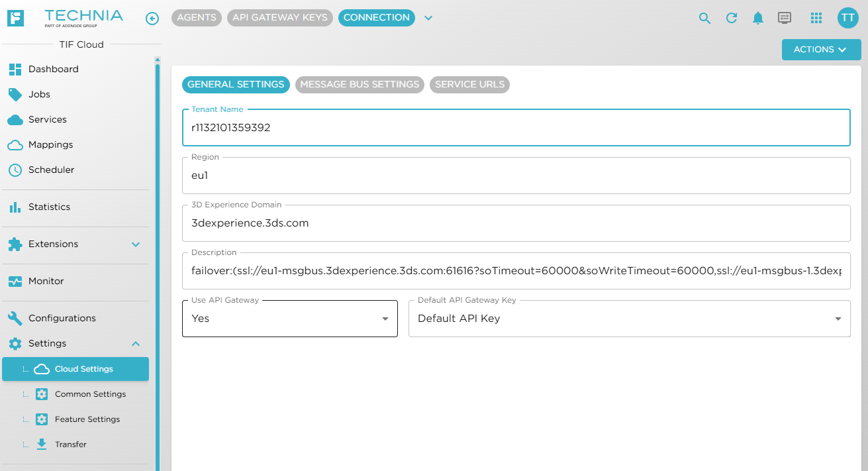Open the search magnifier icon

pos(704,19)
